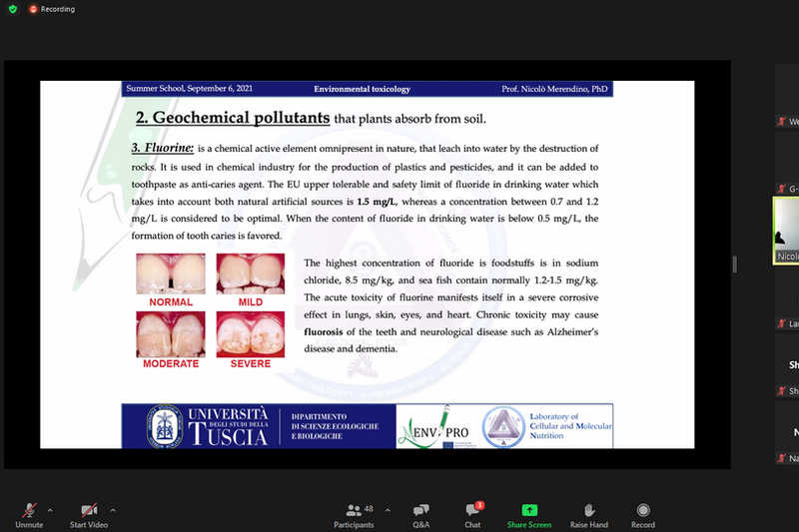Click the bold 'fluorosis' word in paragraph
Image resolution: width=799 pixels, height=532 pixels.
point(323,332)
